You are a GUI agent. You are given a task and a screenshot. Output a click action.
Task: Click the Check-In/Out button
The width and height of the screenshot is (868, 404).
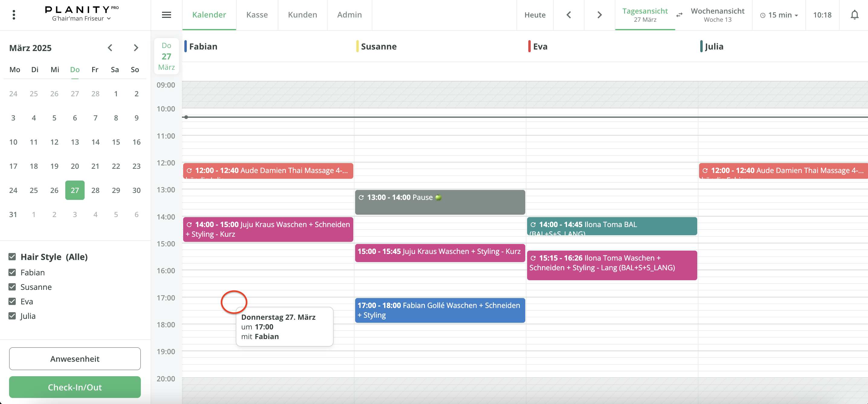coord(75,387)
